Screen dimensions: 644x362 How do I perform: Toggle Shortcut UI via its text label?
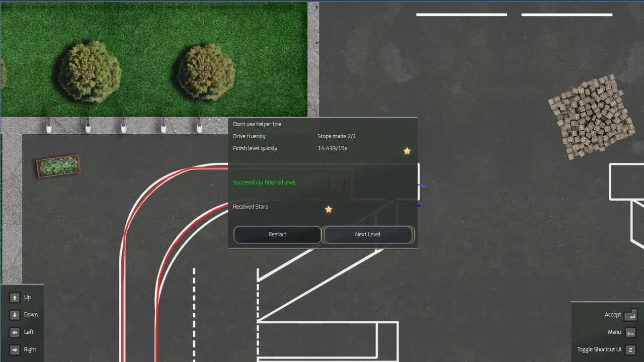599,349
